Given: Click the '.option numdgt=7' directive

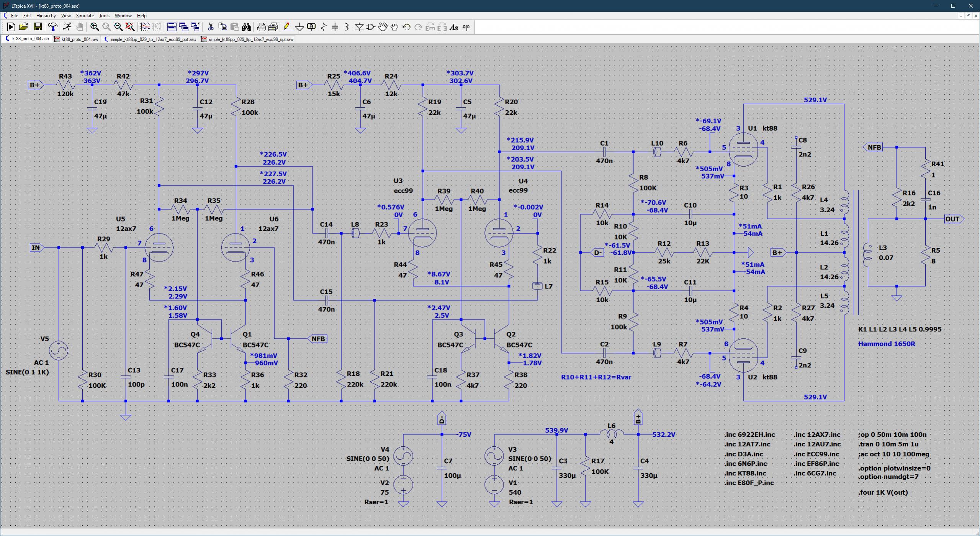Looking at the screenshot, I should 888,477.
